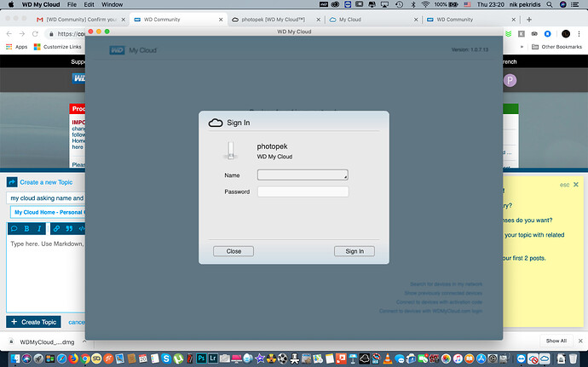Open the Window menu in menu bar
Viewport: 588px width, 367px height.
point(112,4)
